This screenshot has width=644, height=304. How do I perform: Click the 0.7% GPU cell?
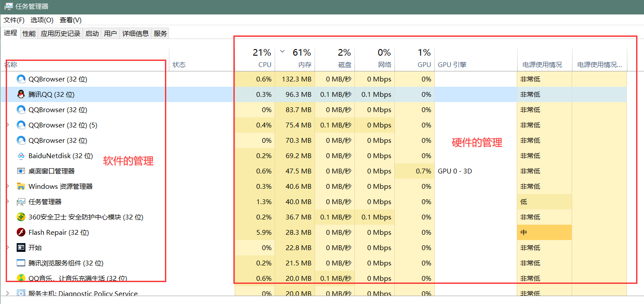tap(415, 171)
